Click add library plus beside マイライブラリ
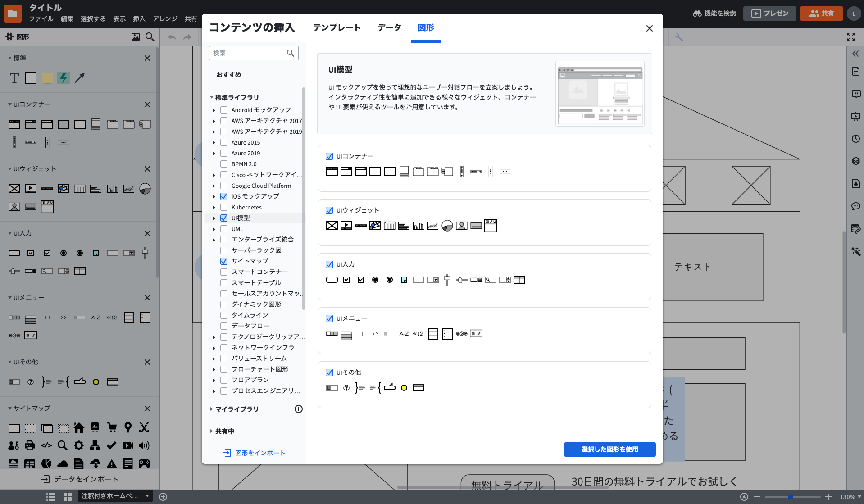The height and width of the screenshot is (504, 864). click(x=298, y=409)
